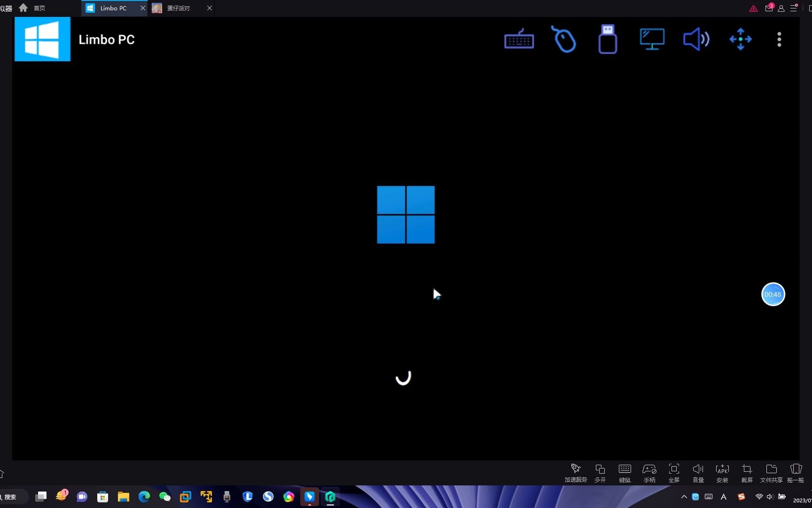Toggle 全屏 fullscreen mode
This screenshot has height=508, width=812.
674,473
